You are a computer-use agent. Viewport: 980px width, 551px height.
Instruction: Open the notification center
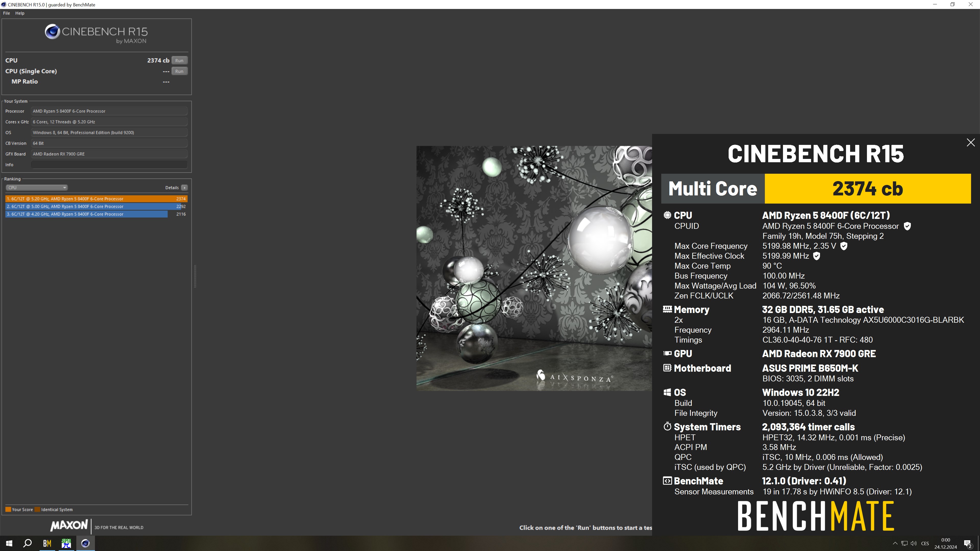pos(968,543)
